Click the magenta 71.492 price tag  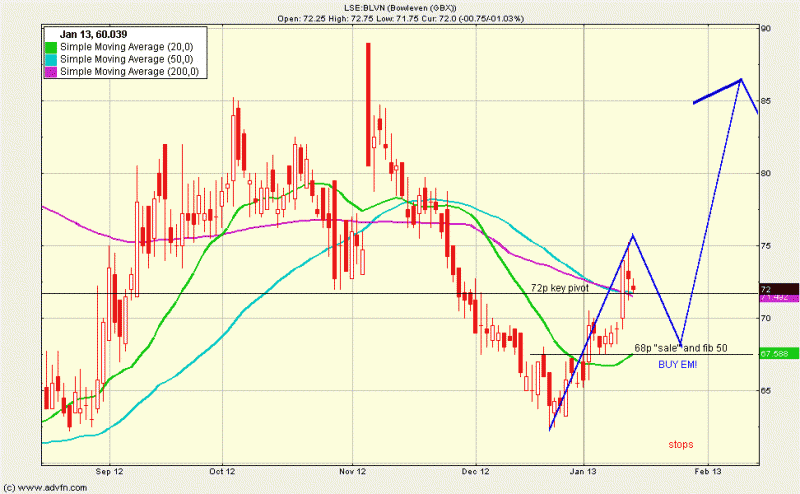pyautogui.click(x=778, y=298)
